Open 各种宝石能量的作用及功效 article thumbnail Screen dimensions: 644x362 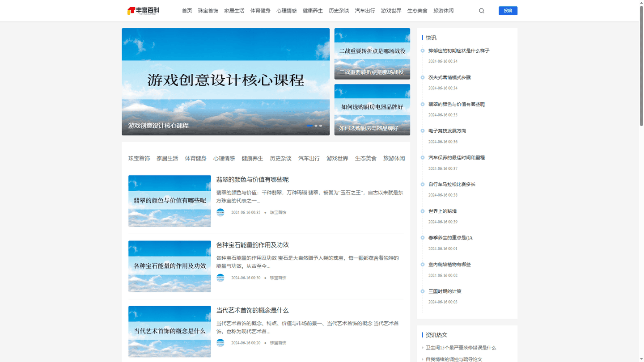coord(169,266)
